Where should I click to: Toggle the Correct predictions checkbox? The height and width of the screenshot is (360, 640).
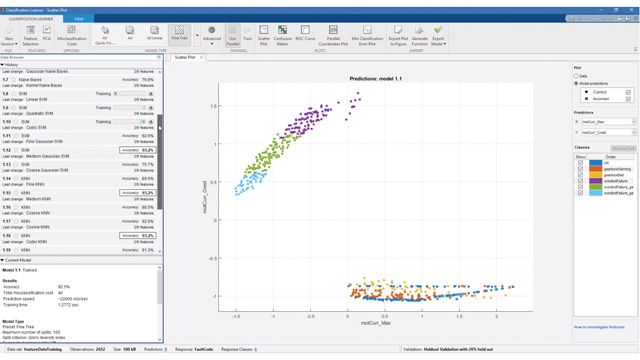(628, 92)
